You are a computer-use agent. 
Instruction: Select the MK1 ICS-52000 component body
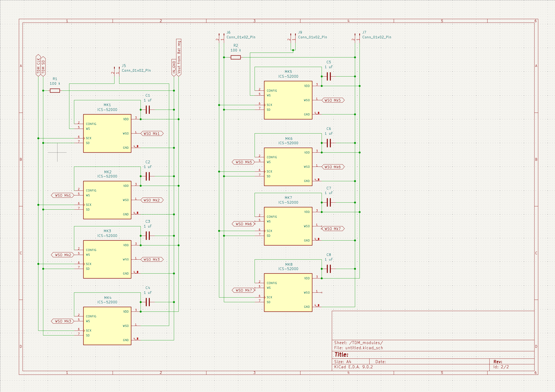pyautogui.click(x=107, y=133)
